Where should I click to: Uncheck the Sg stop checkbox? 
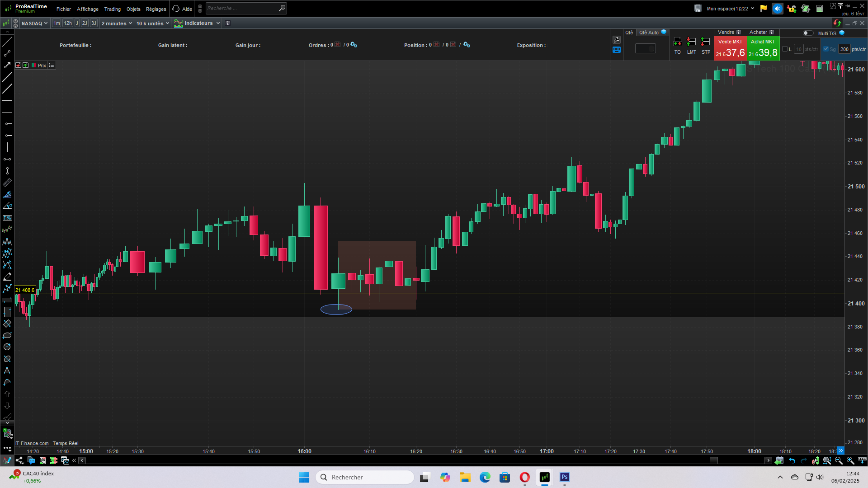(x=826, y=49)
